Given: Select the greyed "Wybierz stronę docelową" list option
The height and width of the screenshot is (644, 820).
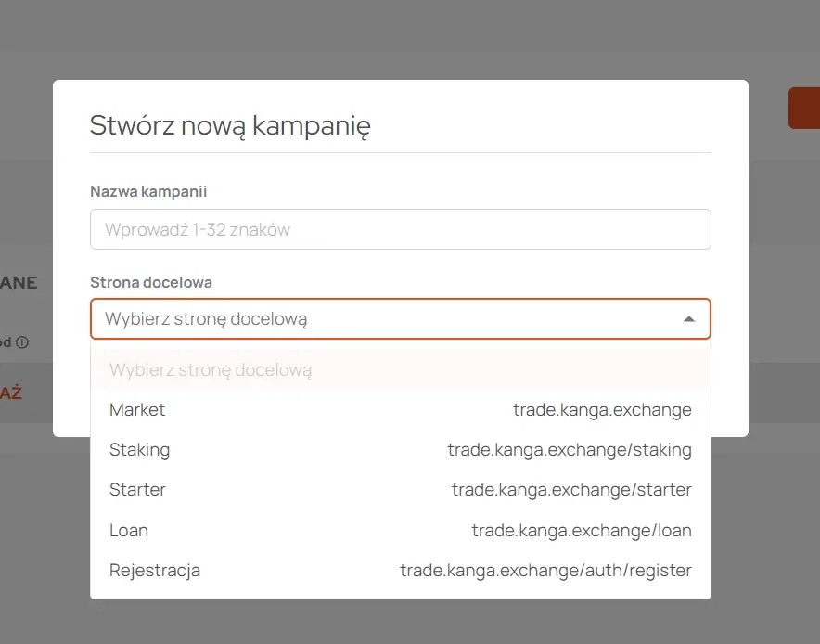Looking at the screenshot, I should 400,370.
